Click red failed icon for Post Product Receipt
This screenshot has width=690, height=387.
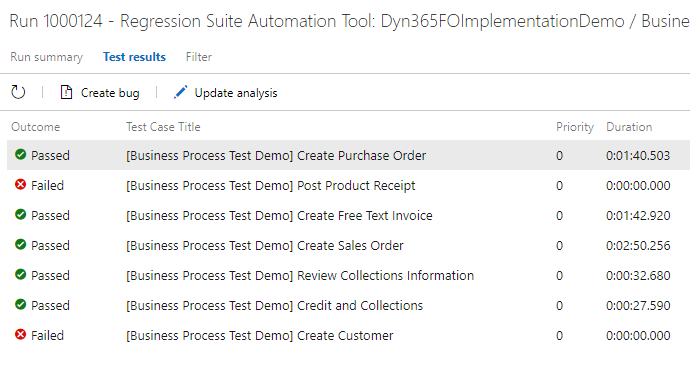coord(20,184)
